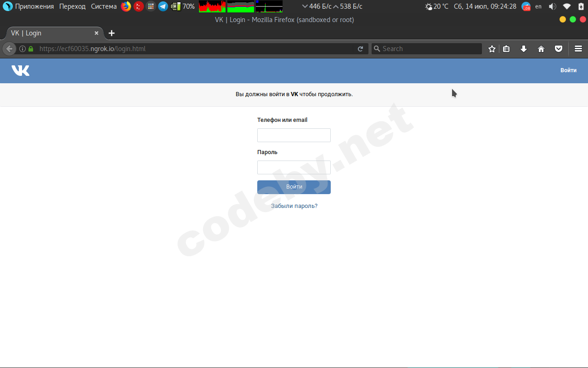Screen dimensions: 588x368
Task: Click the power battery icon in the system tray
Action: 581,6
